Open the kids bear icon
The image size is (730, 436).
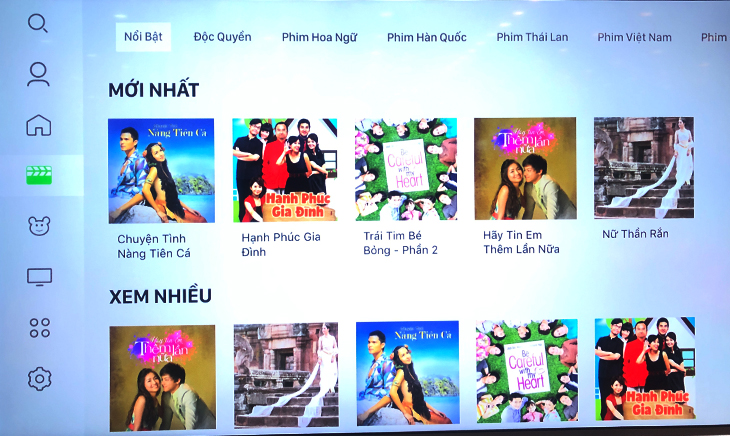tap(39, 226)
